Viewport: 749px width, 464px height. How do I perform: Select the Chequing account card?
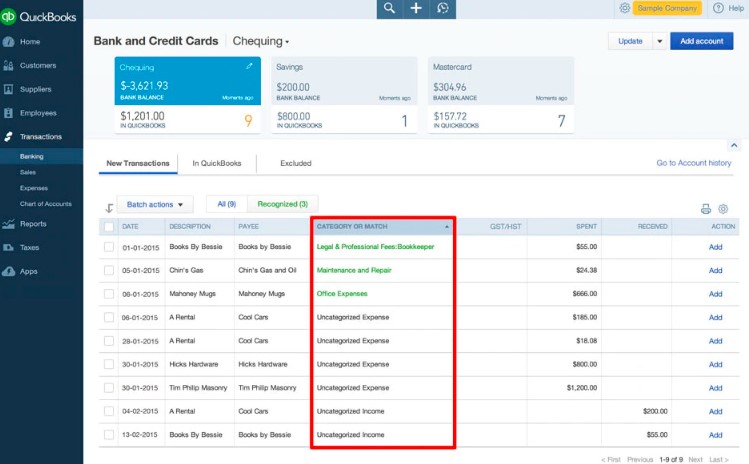pyautogui.click(x=188, y=95)
